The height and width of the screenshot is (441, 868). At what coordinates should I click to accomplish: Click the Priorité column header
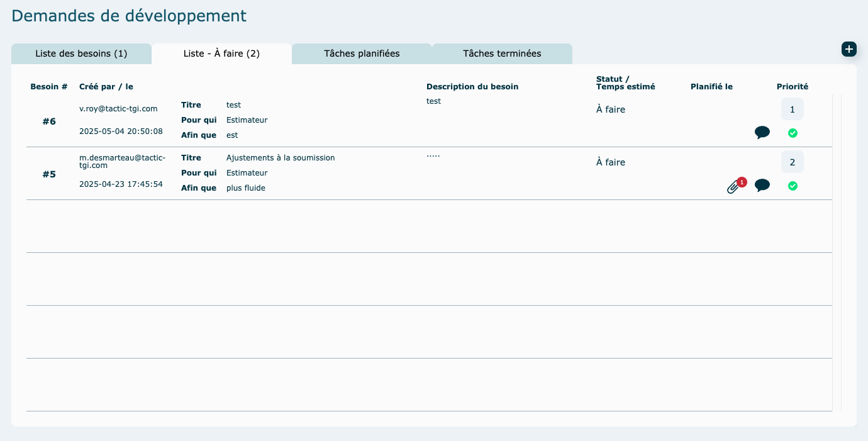792,87
